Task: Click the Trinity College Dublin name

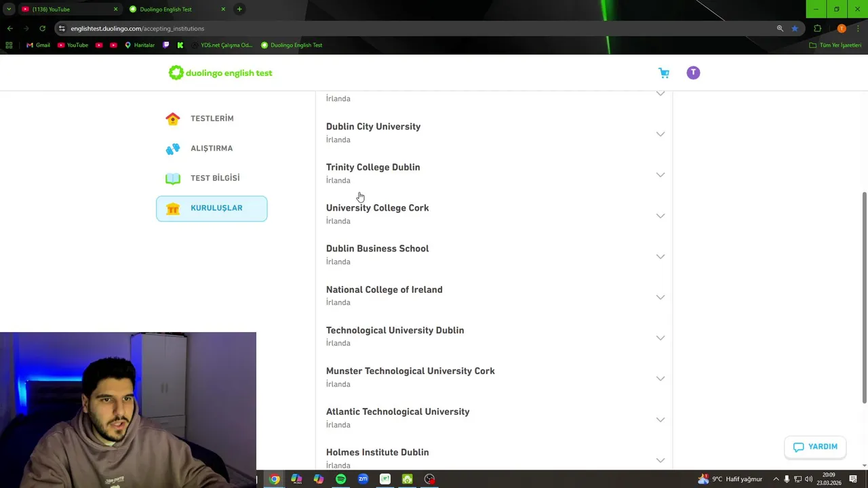Action: (373, 167)
